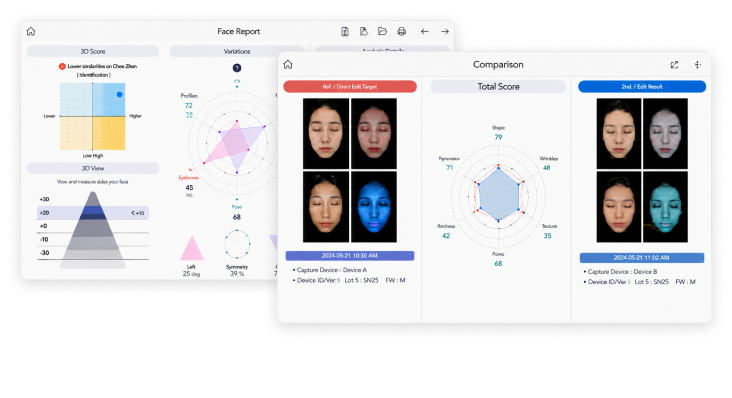This screenshot has height=398, width=732.
Task: Click the Profiles value 72 in Variations
Action: (x=189, y=105)
